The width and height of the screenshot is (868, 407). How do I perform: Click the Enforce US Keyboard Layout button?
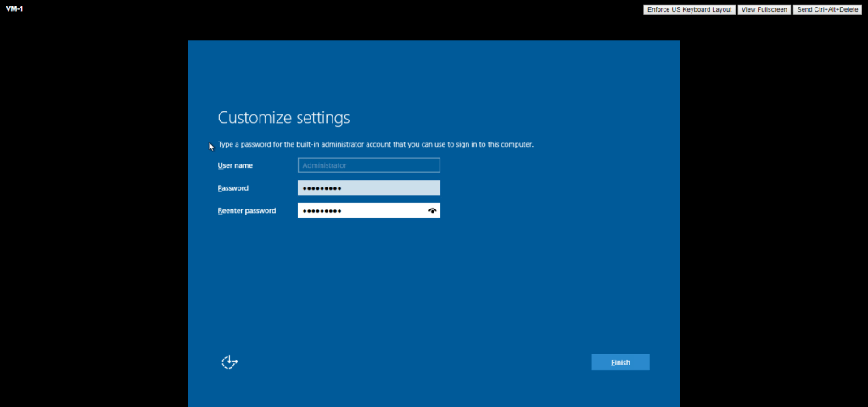click(688, 9)
